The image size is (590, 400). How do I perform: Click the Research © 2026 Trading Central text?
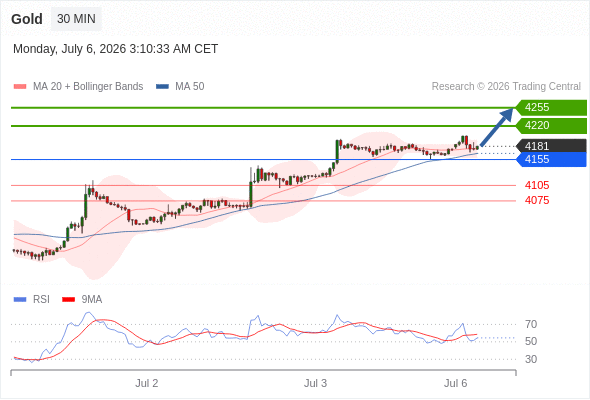(x=506, y=87)
